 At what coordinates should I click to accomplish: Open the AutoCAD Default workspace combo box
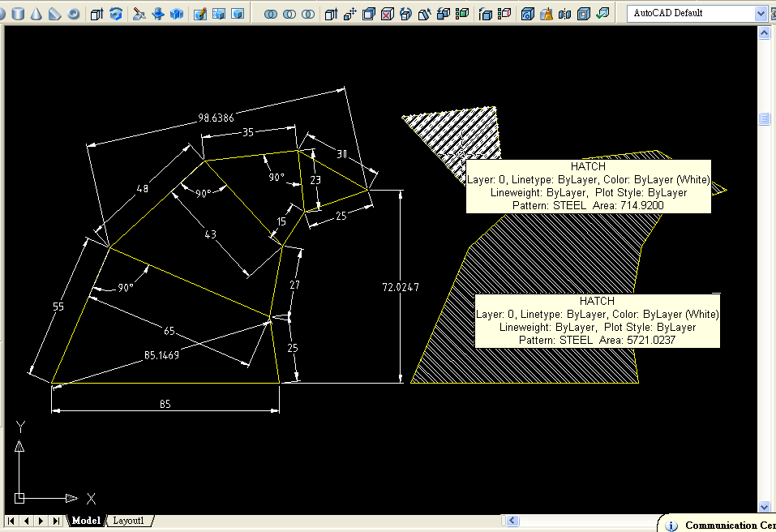pos(697,13)
